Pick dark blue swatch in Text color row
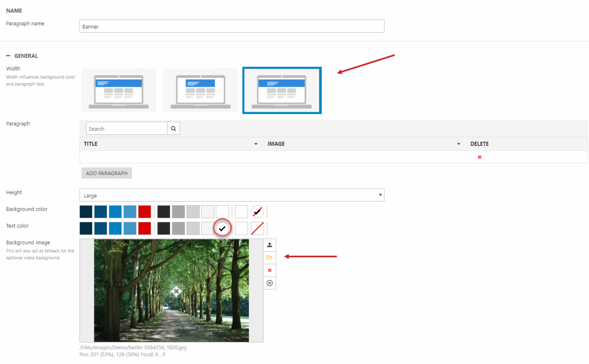 point(101,228)
